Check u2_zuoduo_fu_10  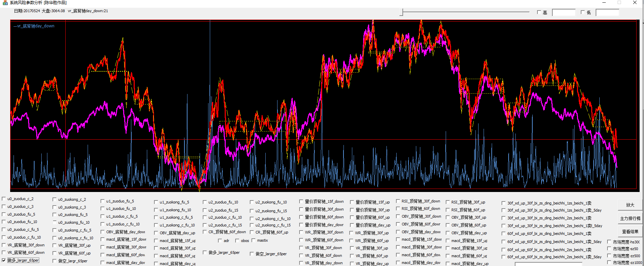click(x=205, y=202)
